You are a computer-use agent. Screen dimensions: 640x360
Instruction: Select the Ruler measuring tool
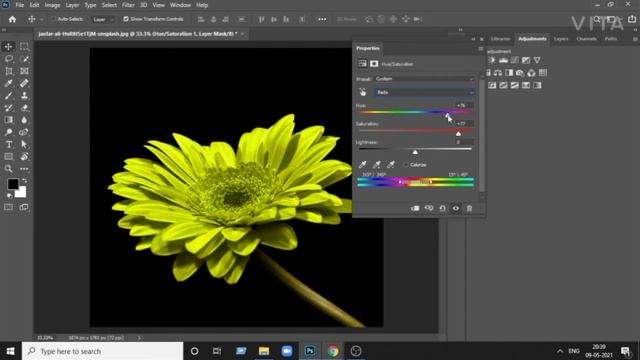point(24,83)
